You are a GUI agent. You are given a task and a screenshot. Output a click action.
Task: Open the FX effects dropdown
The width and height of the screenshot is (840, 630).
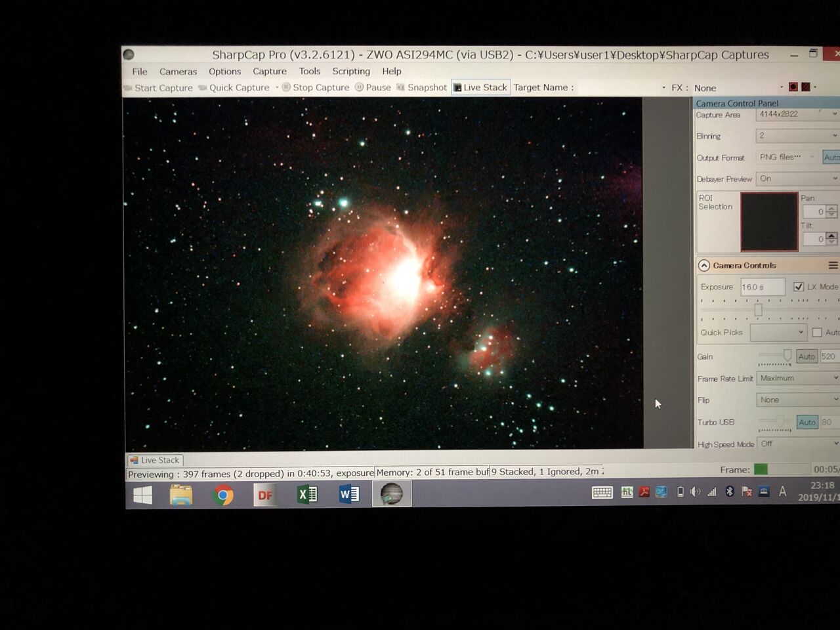782,87
